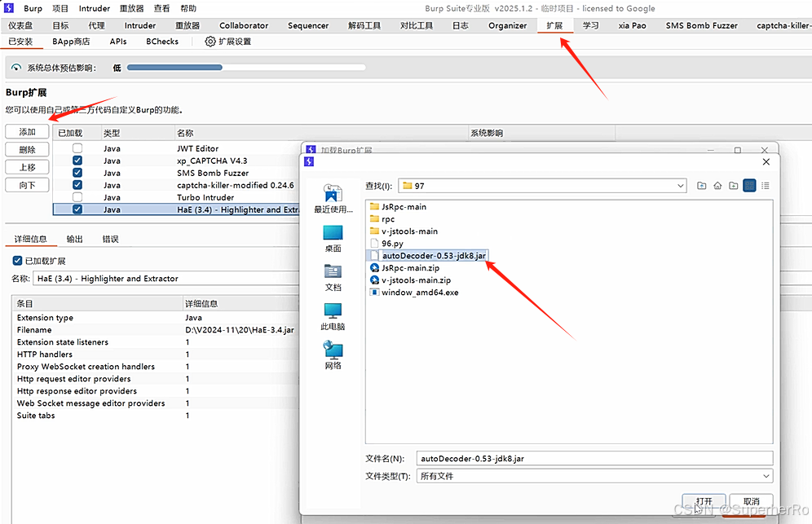Select the JsRpc-main folder
Screen dimensions: 812x524
(x=398, y=207)
